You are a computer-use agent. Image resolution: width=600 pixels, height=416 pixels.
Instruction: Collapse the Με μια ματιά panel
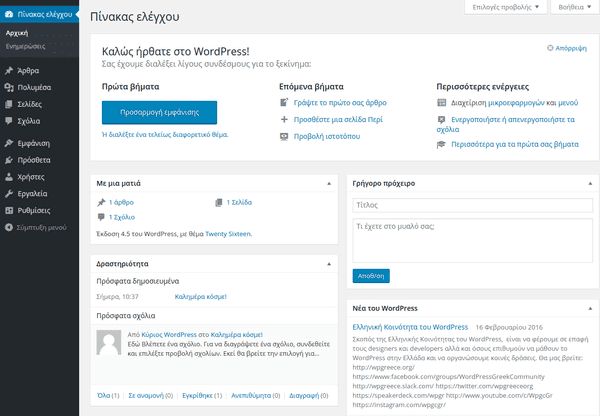click(x=329, y=184)
